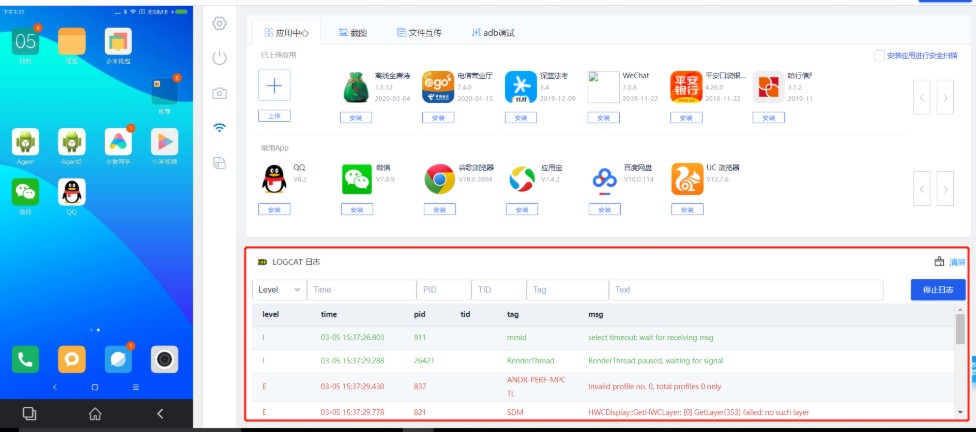Select the 'select timeout' mmid log message
The height and width of the screenshot is (435, 976).
[x=650, y=338]
